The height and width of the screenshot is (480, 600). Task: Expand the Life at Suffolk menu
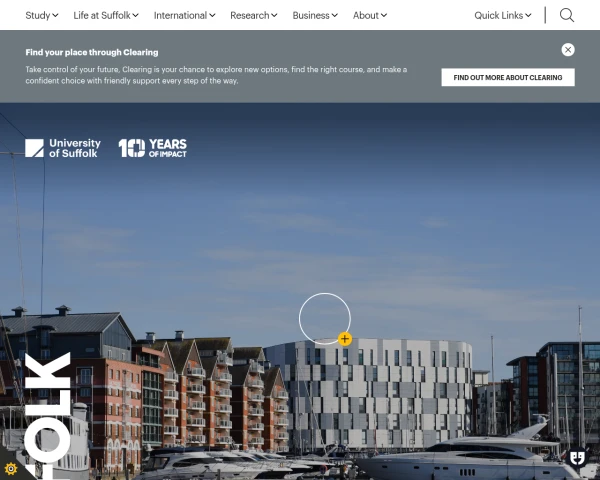[106, 15]
